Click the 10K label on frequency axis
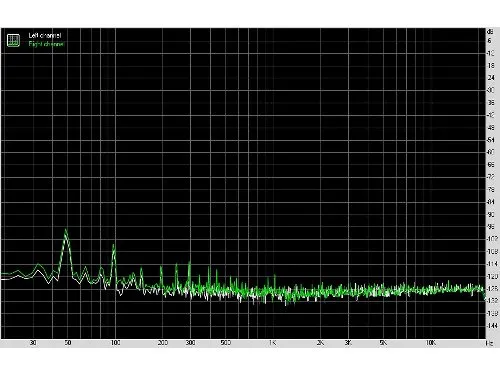The image size is (500, 375). 430,343
